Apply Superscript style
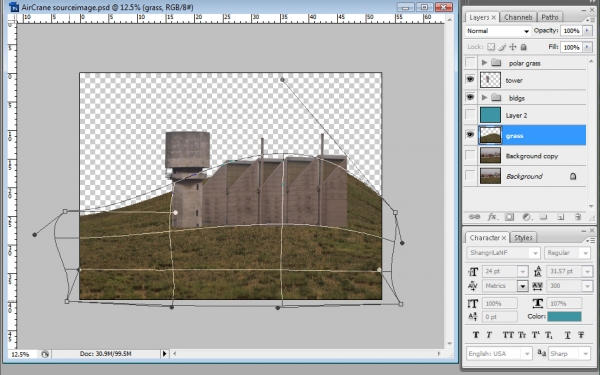This screenshot has height=375, width=600. tap(536, 335)
